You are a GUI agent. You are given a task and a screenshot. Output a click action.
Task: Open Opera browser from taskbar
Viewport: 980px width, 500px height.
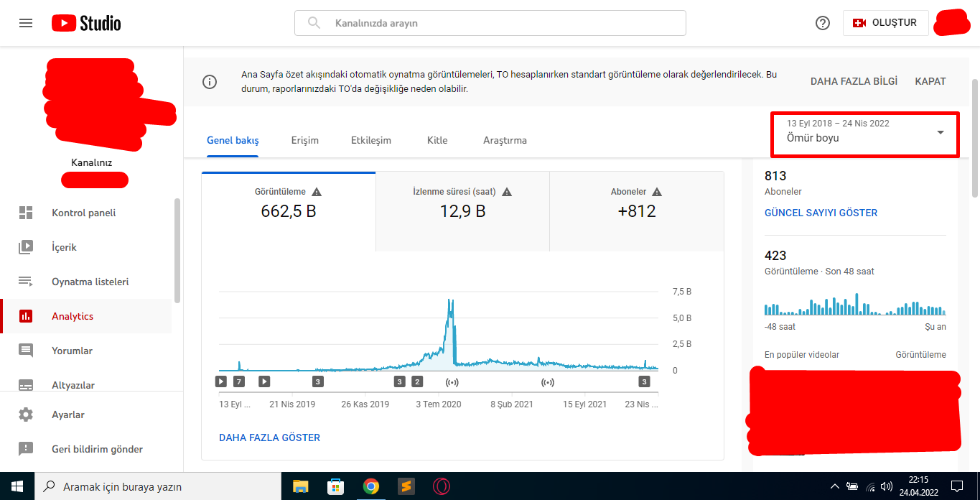(441, 486)
